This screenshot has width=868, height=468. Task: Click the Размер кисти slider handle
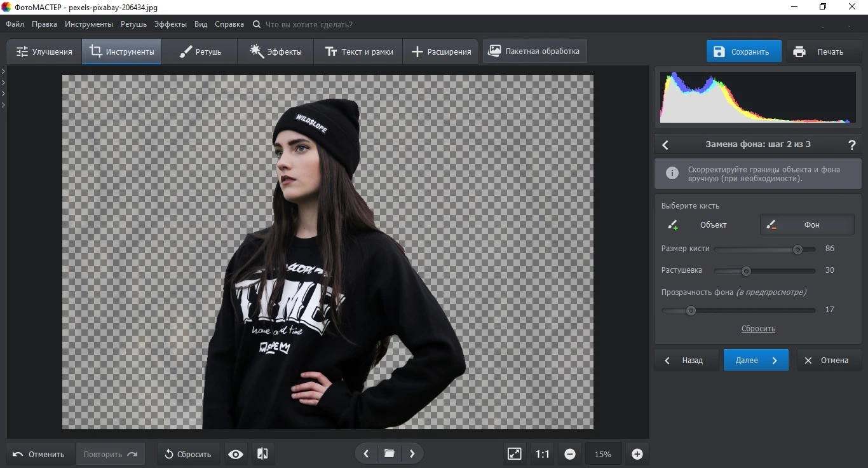point(797,250)
